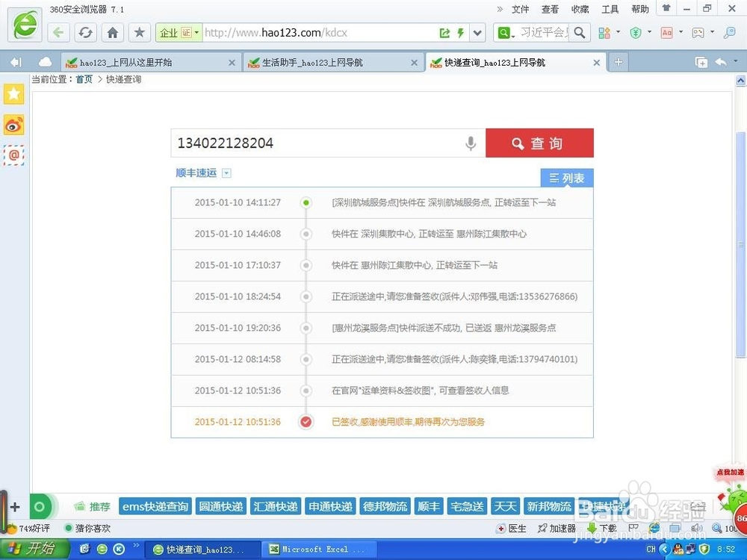Open the 文件 menu

pyautogui.click(x=520, y=9)
